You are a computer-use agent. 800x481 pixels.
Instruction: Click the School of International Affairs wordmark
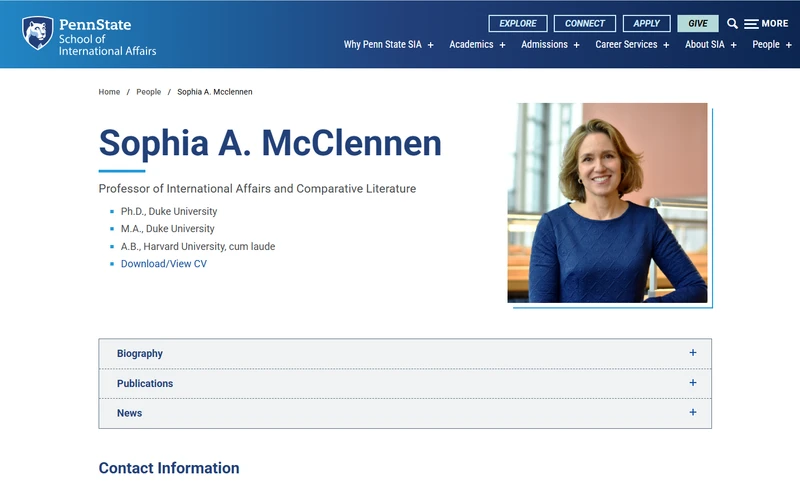(107, 45)
